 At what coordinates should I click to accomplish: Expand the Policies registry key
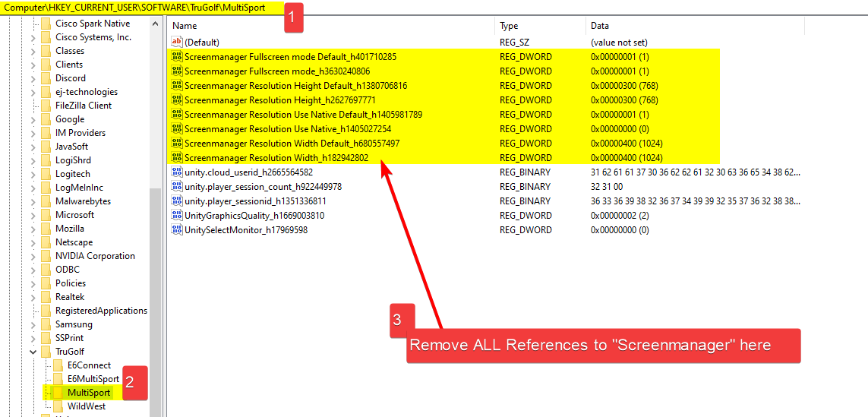click(33, 283)
